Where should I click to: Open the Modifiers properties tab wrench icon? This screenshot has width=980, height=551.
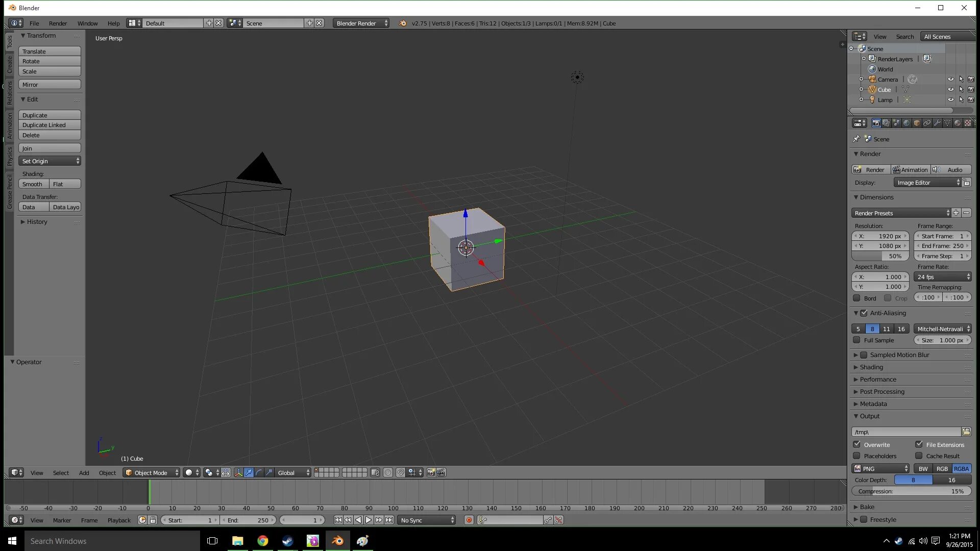point(937,123)
